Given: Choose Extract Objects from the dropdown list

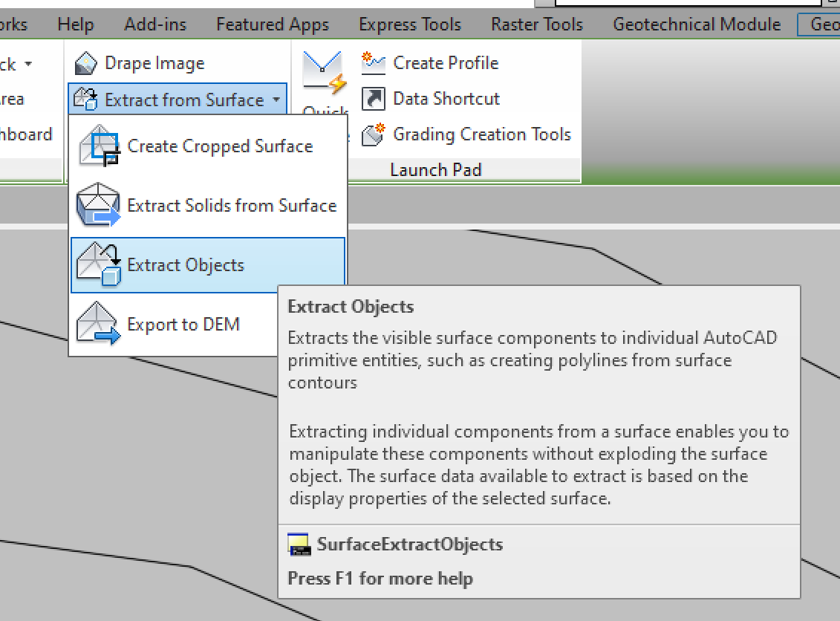Looking at the screenshot, I should [185, 264].
